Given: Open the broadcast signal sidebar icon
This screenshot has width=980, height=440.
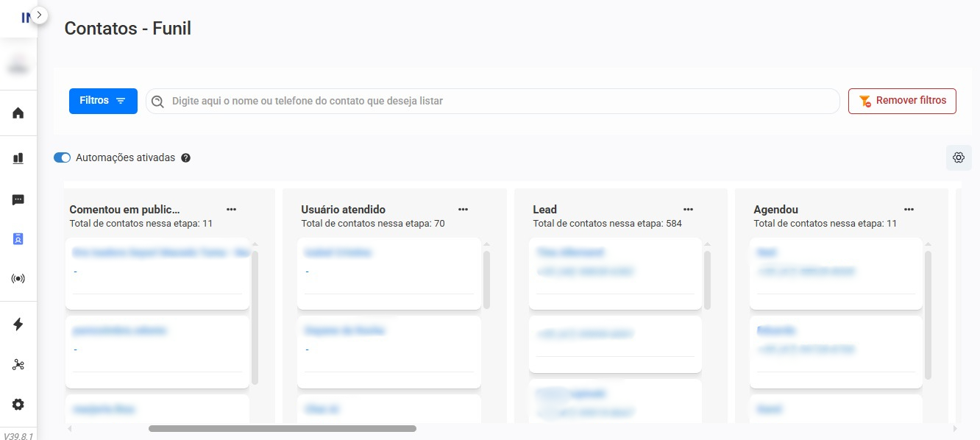Looking at the screenshot, I should 18,279.
